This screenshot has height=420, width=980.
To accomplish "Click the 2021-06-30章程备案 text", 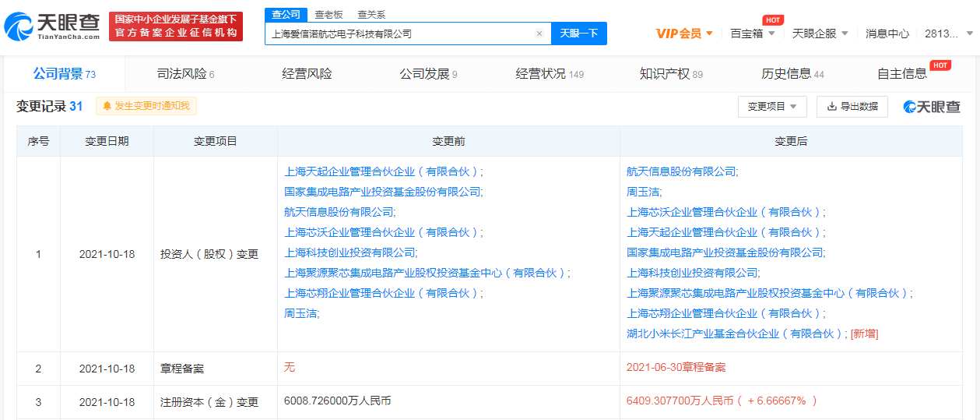I will click(676, 367).
